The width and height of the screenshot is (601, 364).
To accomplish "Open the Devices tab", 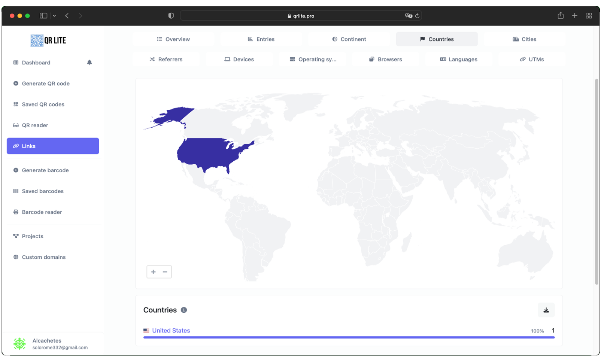I will point(239,59).
